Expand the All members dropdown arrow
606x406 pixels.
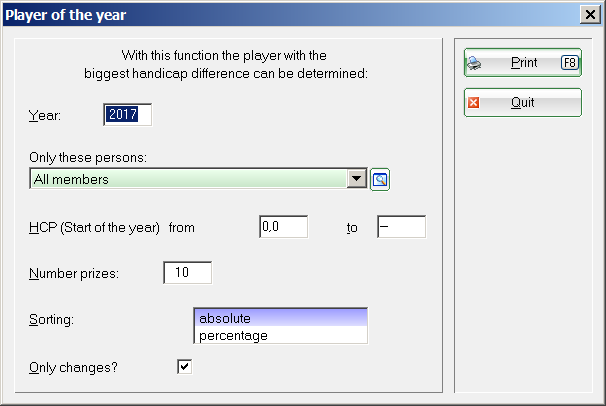pyautogui.click(x=356, y=179)
